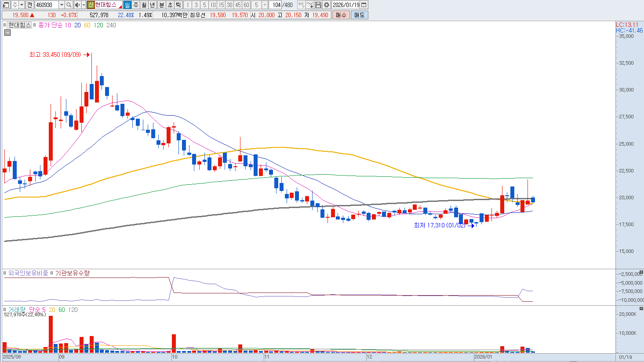Open dropdown next to the 5 interval

[265, 5]
